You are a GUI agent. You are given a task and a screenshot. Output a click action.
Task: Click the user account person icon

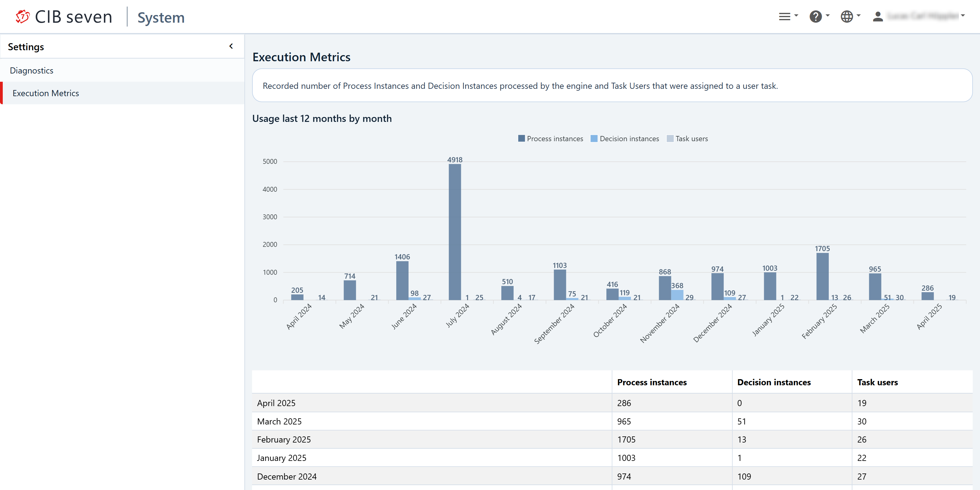coord(878,16)
